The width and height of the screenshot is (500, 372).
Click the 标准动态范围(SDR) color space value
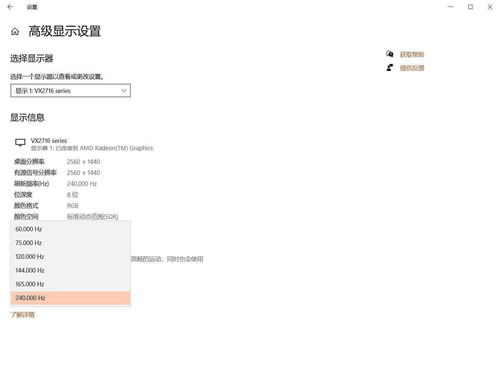tap(92, 217)
